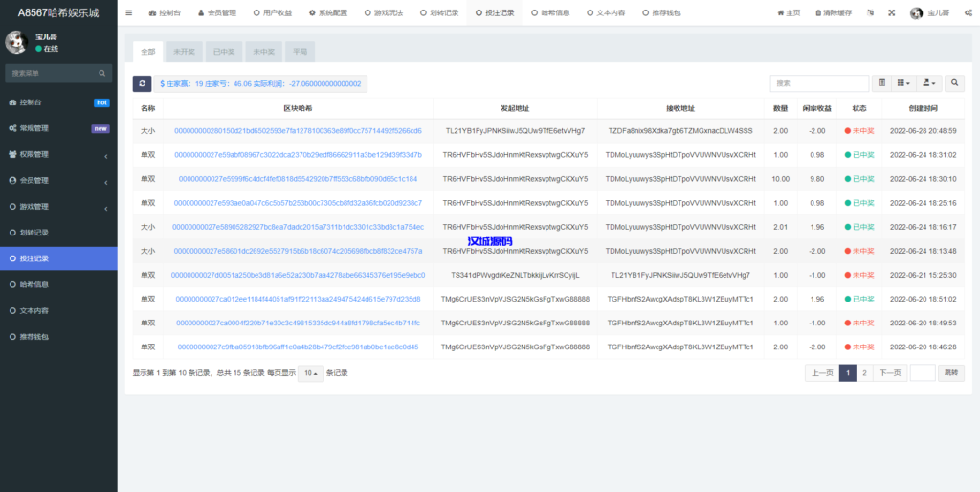
Task: Click the 跳转 jump button
Action: coord(950,373)
